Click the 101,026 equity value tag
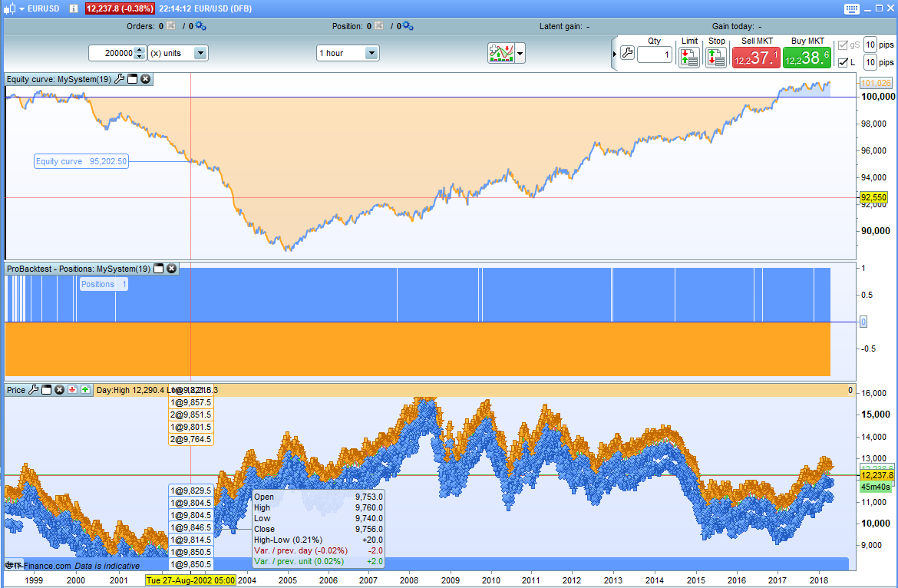This screenshot has height=588, width=898. point(876,83)
